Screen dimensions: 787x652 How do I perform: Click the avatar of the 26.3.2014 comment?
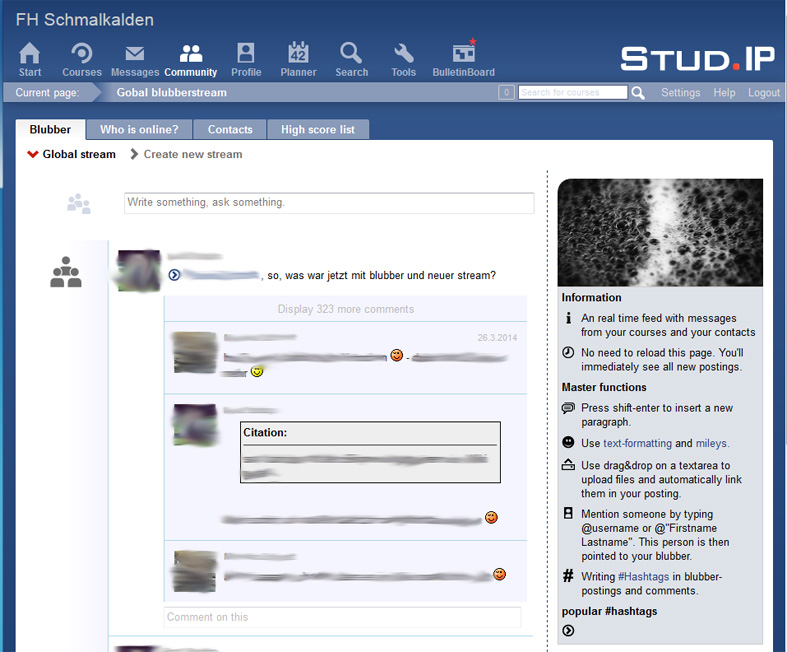point(195,352)
